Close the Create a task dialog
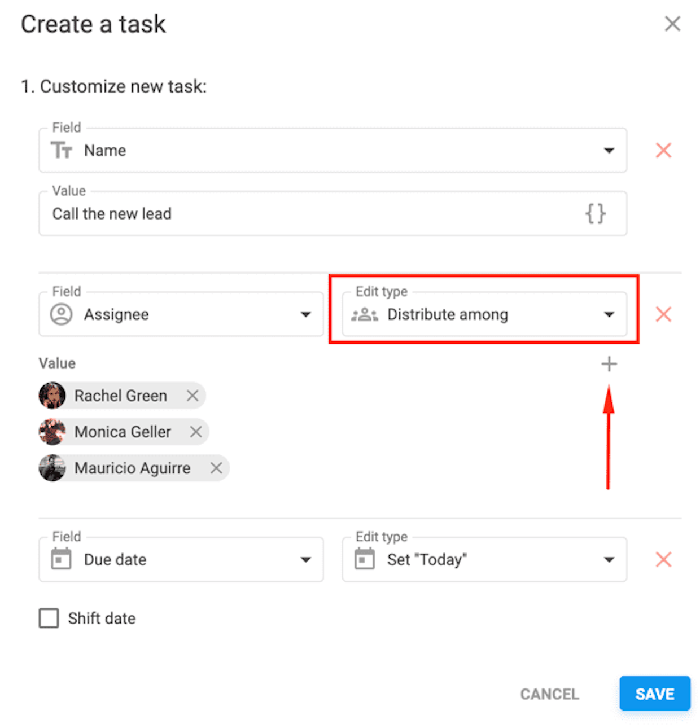700x728 pixels. pos(672,24)
